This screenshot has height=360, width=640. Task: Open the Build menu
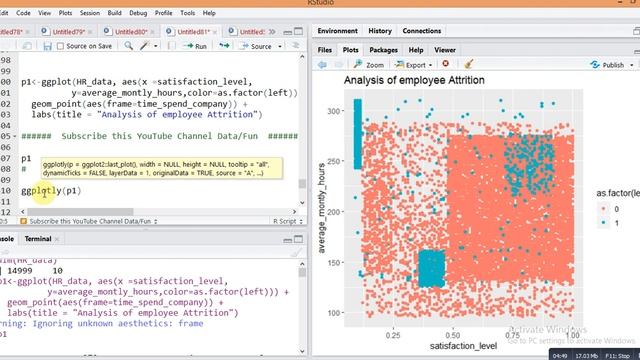pyautogui.click(x=114, y=13)
